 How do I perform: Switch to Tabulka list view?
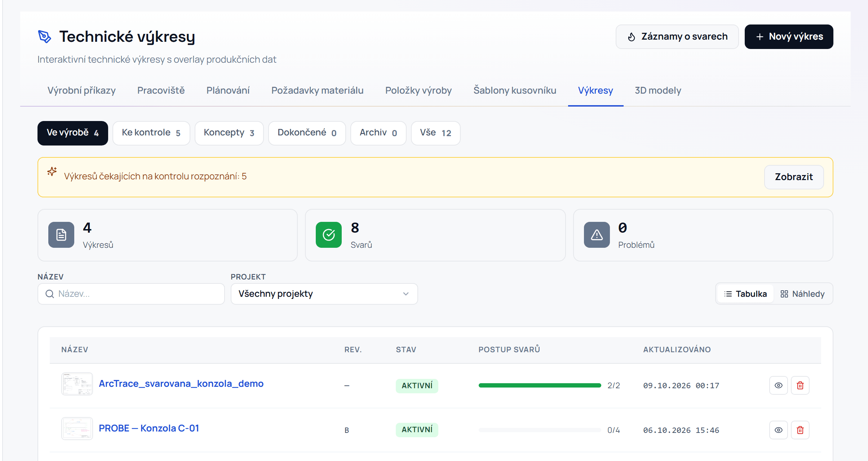[x=745, y=294]
